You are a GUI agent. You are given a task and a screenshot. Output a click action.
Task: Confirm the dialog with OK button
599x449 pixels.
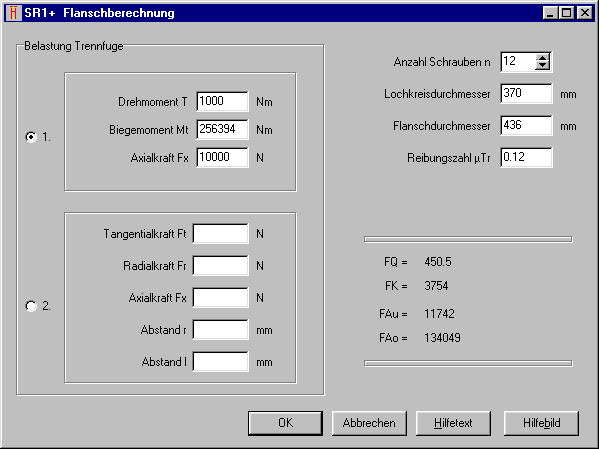(x=285, y=423)
